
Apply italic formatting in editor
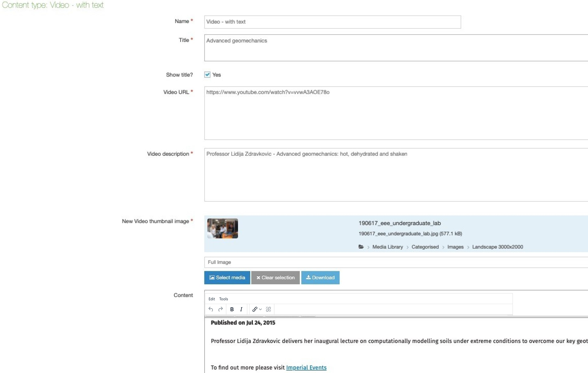pyautogui.click(x=241, y=309)
